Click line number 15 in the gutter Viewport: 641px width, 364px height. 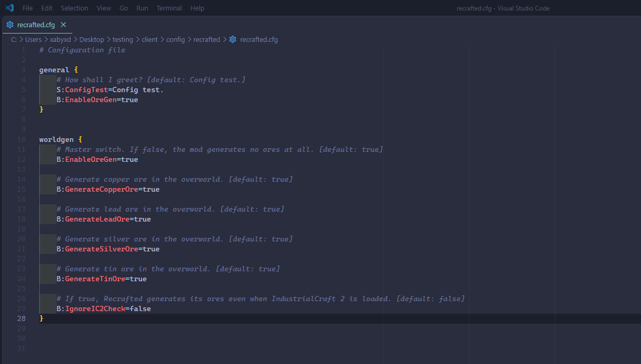click(x=21, y=189)
